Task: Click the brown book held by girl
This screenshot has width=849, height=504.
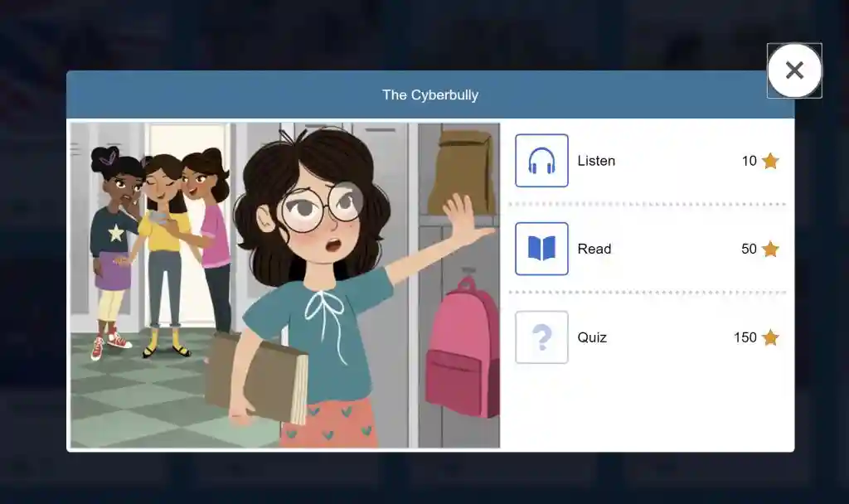Action: coord(256,378)
